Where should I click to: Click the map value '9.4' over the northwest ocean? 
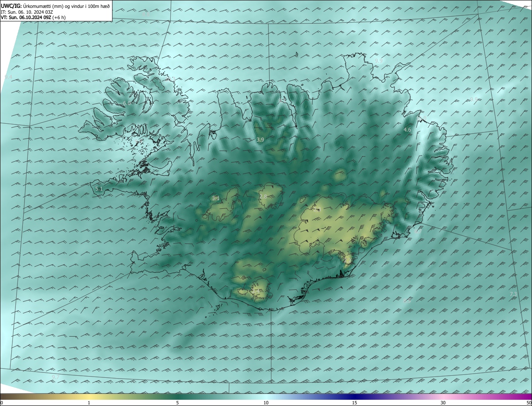8,77
